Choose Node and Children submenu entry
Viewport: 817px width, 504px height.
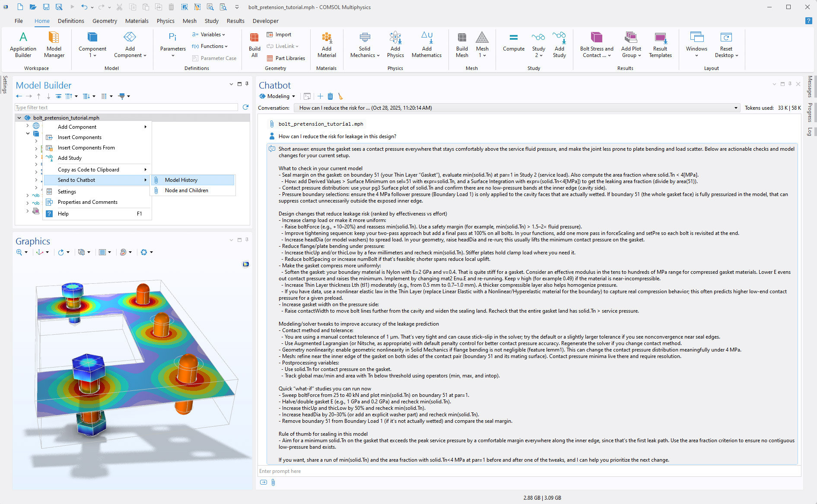(186, 190)
